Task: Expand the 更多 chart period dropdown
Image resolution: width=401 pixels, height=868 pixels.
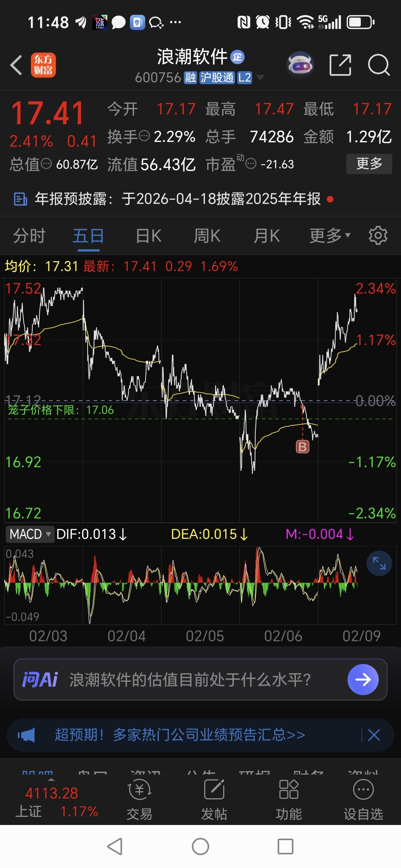Action: (330, 236)
